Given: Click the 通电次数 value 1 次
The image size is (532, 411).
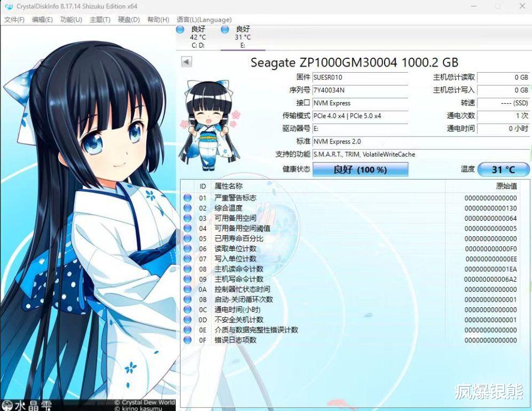Looking at the screenshot, I should tap(503, 116).
